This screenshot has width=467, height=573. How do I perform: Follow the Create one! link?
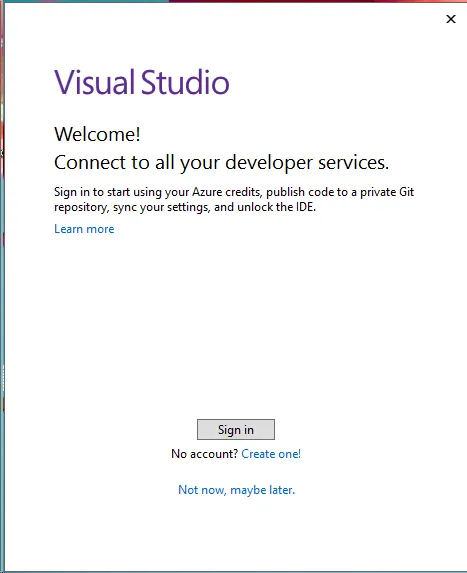pyautogui.click(x=271, y=454)
